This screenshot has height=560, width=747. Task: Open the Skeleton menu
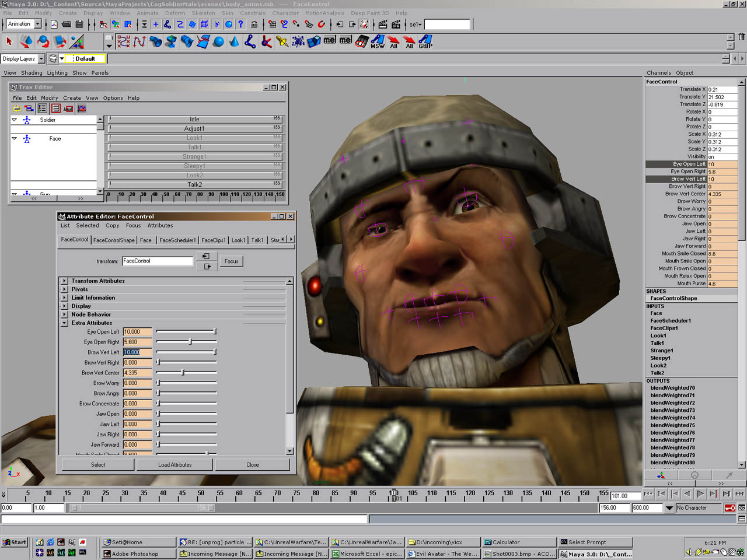coord(203,13)
